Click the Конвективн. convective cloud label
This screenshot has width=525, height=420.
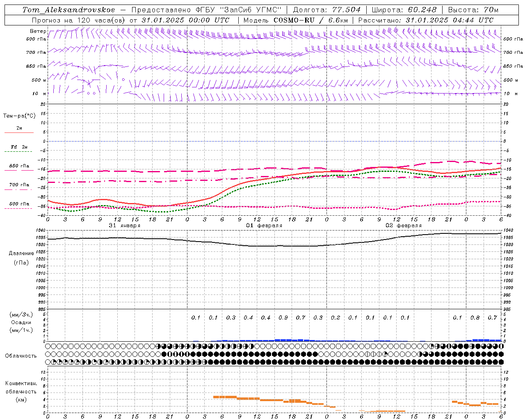21,383
